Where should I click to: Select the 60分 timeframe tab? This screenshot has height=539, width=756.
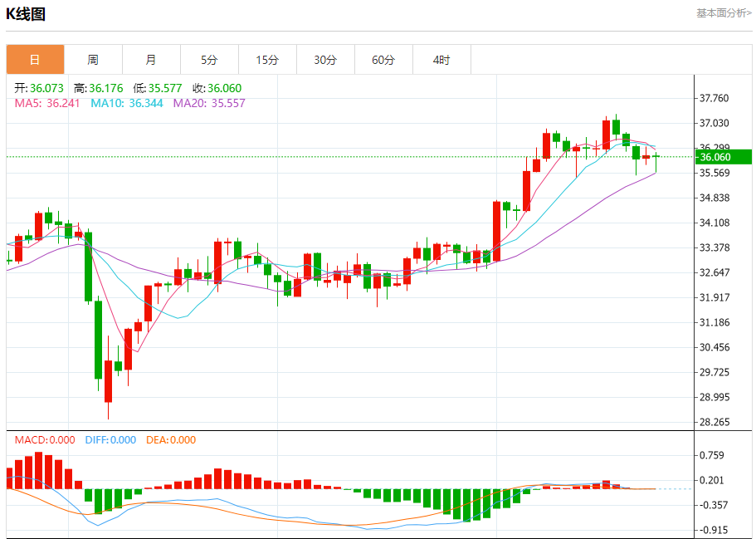(x=383, y=60)
